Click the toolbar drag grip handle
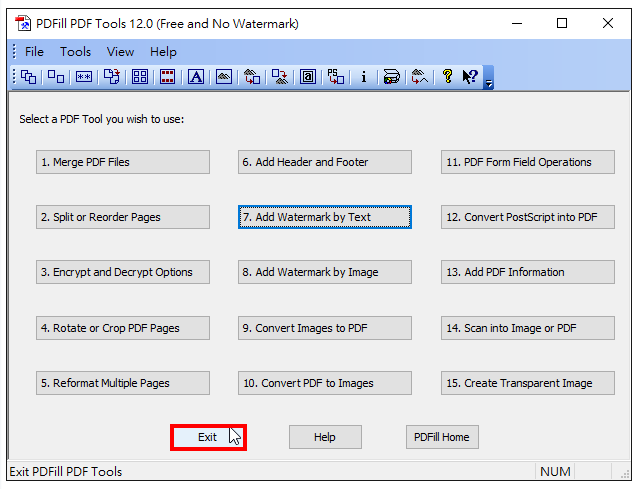 [x=14, y=76]
